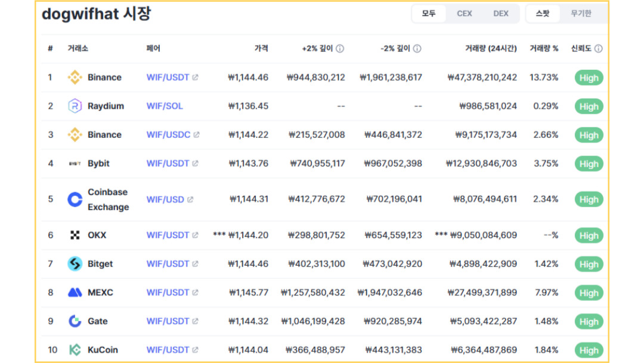Open Binance WIF/USDC pair link
644x363 pixels.
[x=168, y=135]
